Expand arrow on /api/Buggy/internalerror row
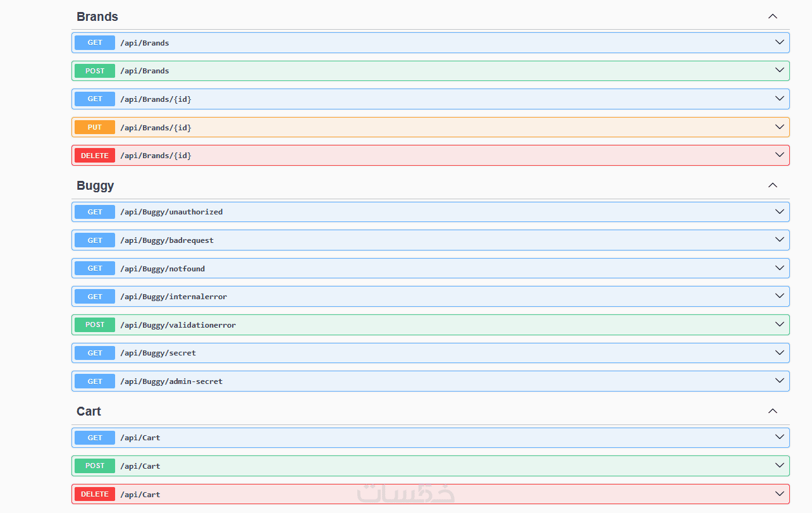The height and width of the screenshot is (513, 812). click(x=780, y=296)
